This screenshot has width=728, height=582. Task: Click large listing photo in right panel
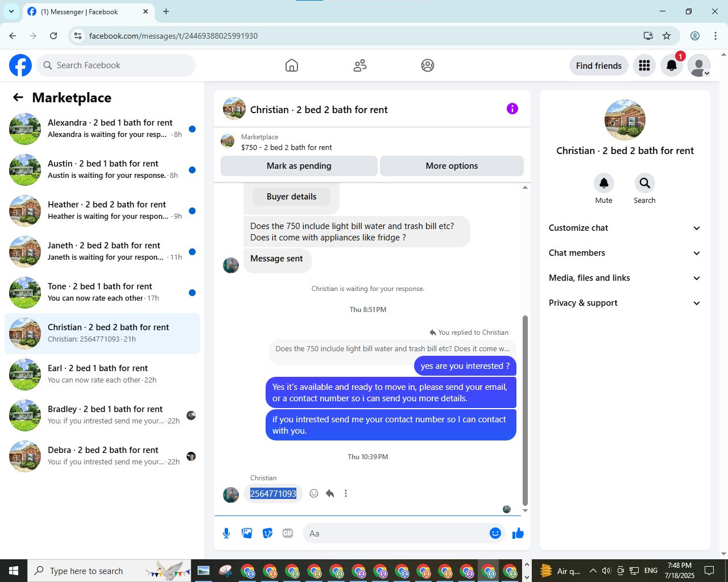click(625, 120)
